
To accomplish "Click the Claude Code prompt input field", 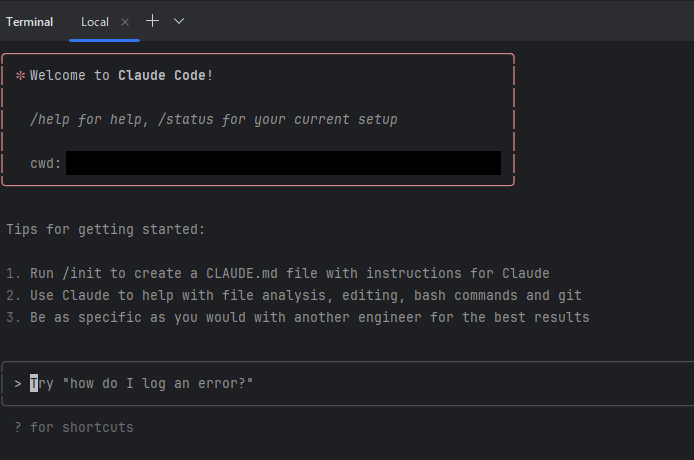I will [347, 383].
